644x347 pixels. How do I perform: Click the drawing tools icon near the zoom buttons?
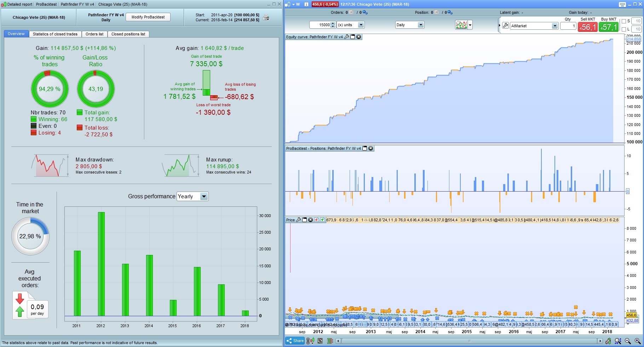tap(608, 341)
